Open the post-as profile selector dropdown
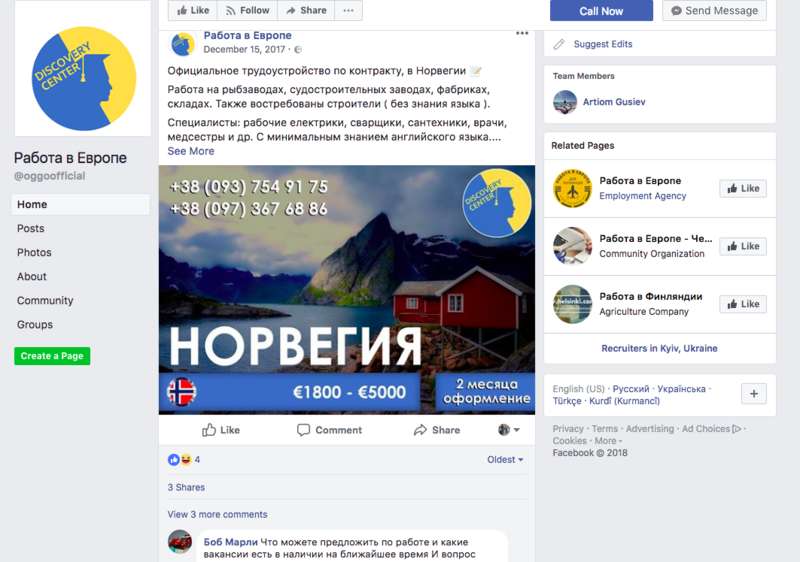The width and height of the screenshot is (800, 562). 509,430
